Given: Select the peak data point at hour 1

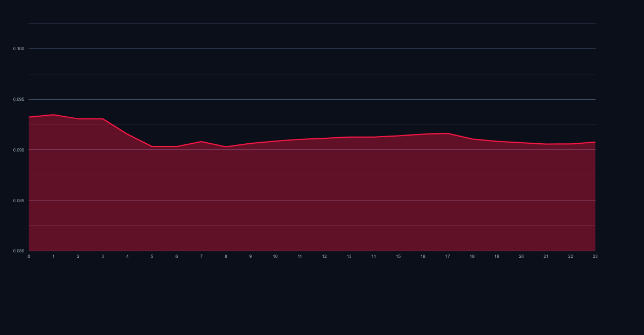Looking at the screenshot, I should tap(54, 114).
